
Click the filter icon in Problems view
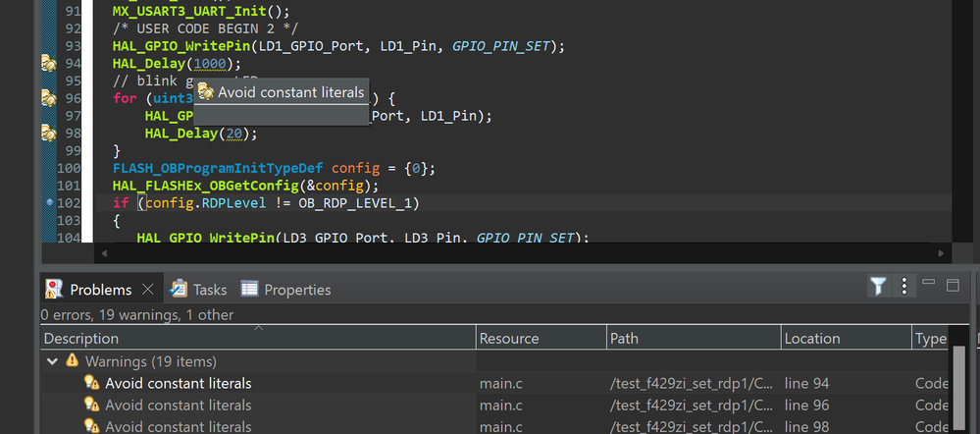point(878,287)
